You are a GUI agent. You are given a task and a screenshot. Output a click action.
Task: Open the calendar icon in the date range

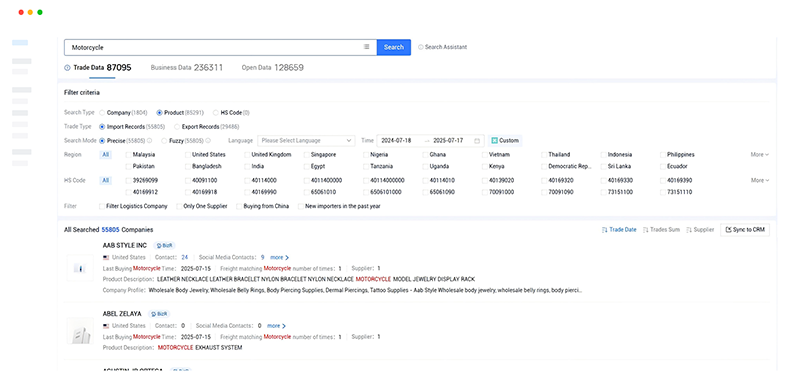477,141
